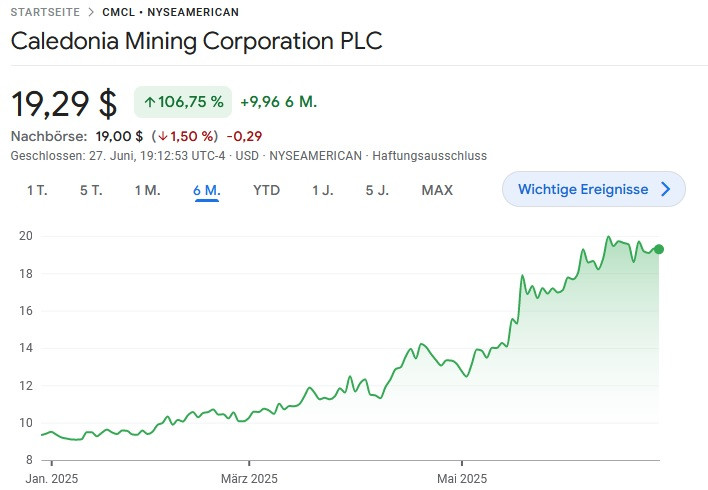Click the März 2025 axis label

pos(249,479)
